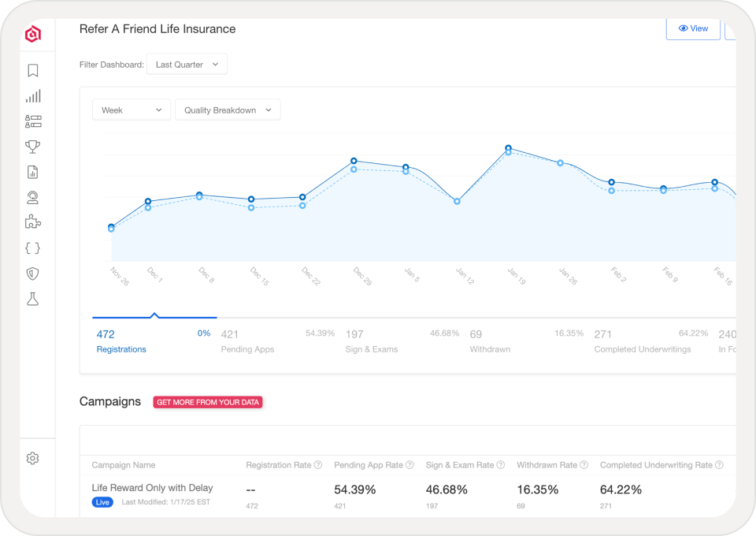Select the Registrations metric tab
Viewport: 756px width, 536px height.
(154, 341)
